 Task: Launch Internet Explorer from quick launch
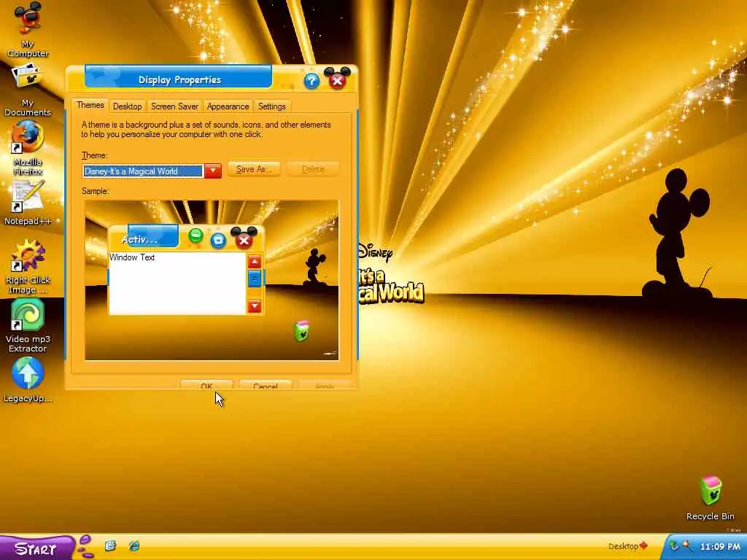coord(134,545)
